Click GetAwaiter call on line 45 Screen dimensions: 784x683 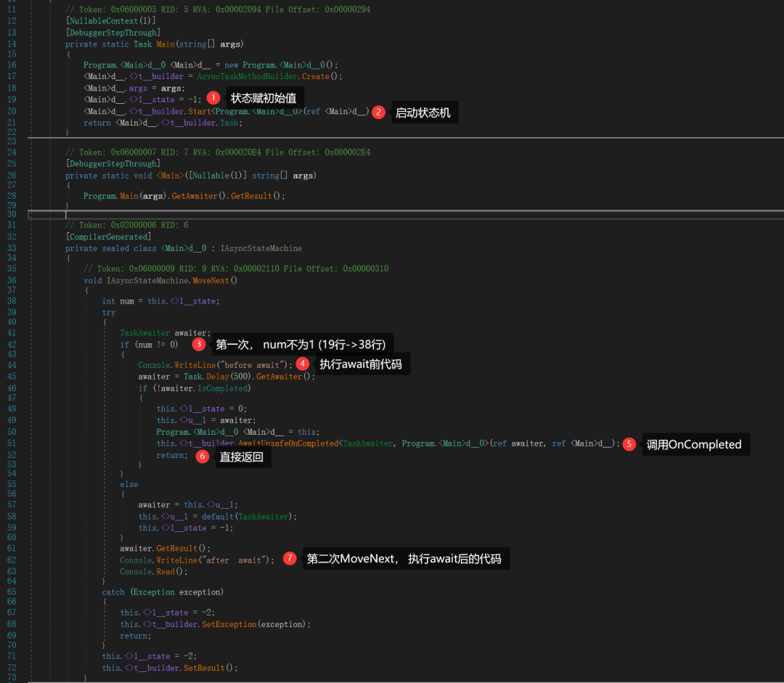tap(279, 377)
